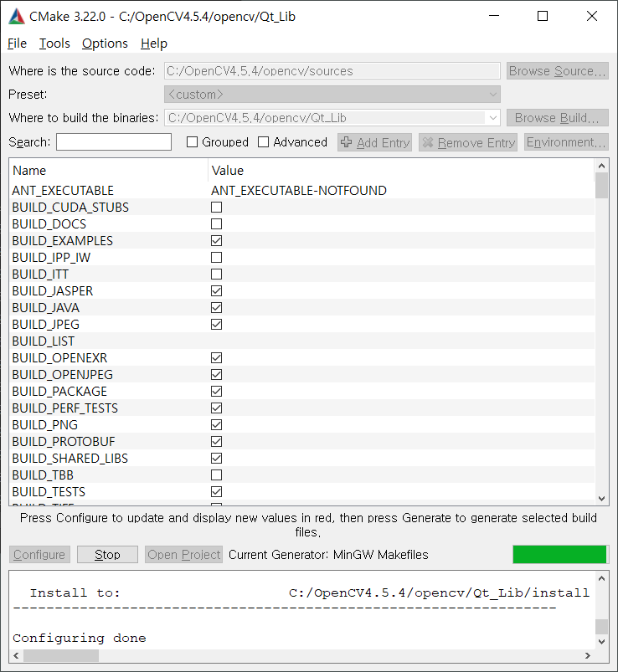Click the green progress bar

coord(559,554)
